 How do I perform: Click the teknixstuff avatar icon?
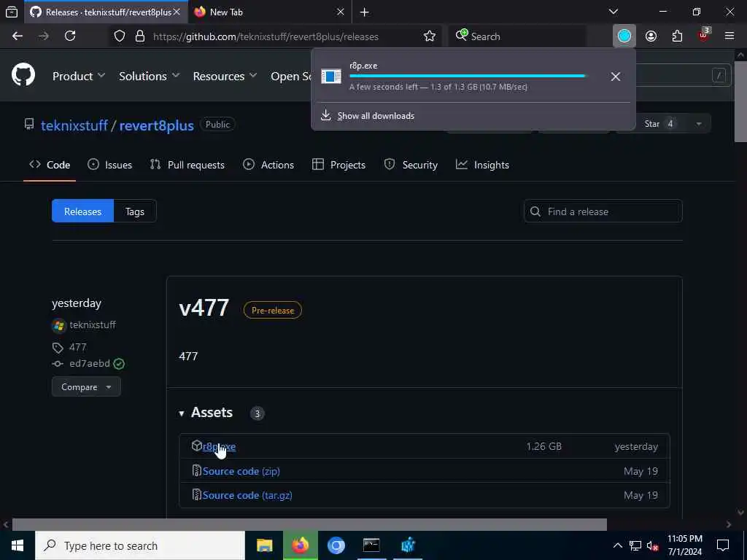click(x=58, y=325)
